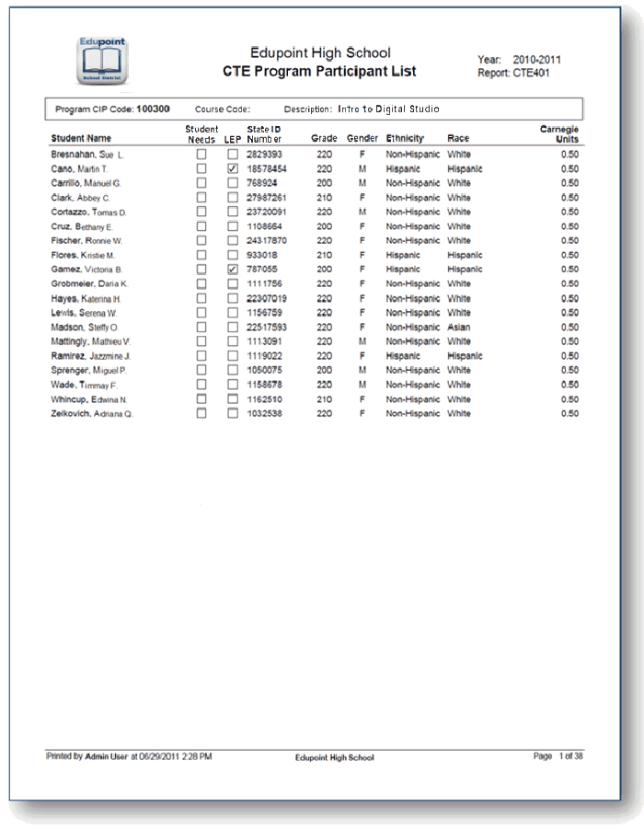Screen dimensions: 644x829
Task: Select student name Mattingly, Mathieu V.
Action: 90,341
